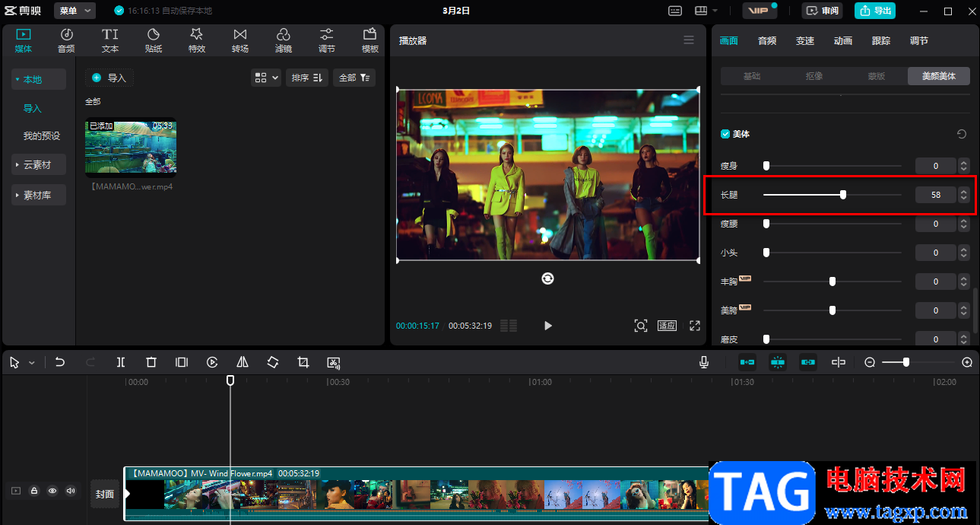Expand the 云素材 section
The height and width of the screenshot is (525, 980).
coord(39,164)
